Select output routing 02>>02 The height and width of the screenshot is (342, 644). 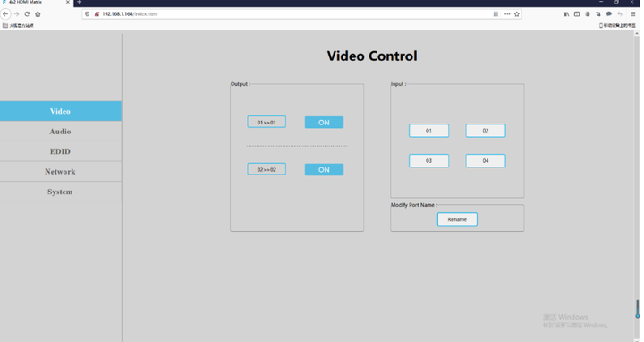click(x=267, y=169)
